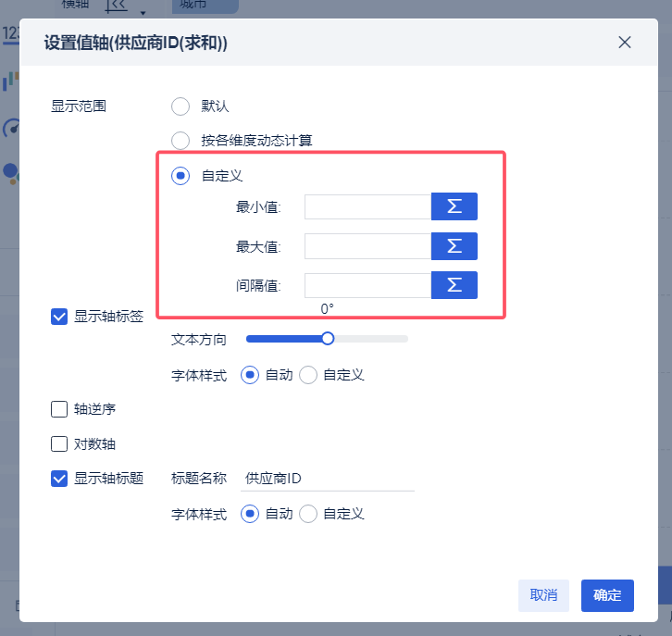The width and height of the screenshot is (672, 636).
Task: Uncheck the 显示轴标签 checkbox
Action: click(59, 317)
